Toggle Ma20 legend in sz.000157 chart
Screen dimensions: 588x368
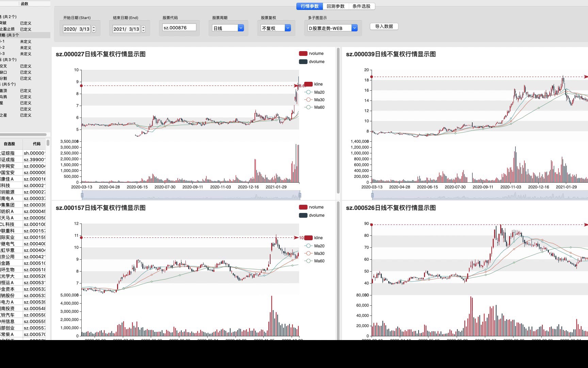pyautogui.click(x=314, y=246)
